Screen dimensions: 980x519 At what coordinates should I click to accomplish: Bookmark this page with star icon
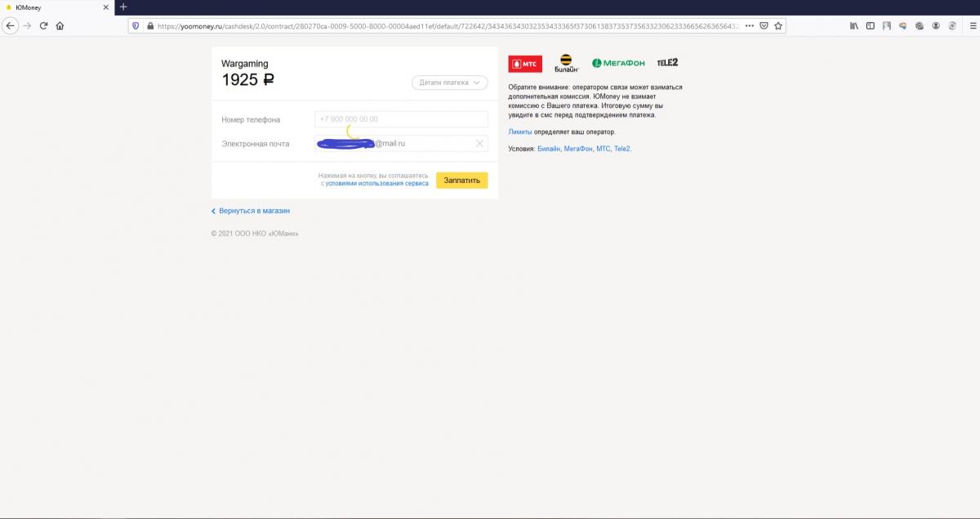click(778, 25)
